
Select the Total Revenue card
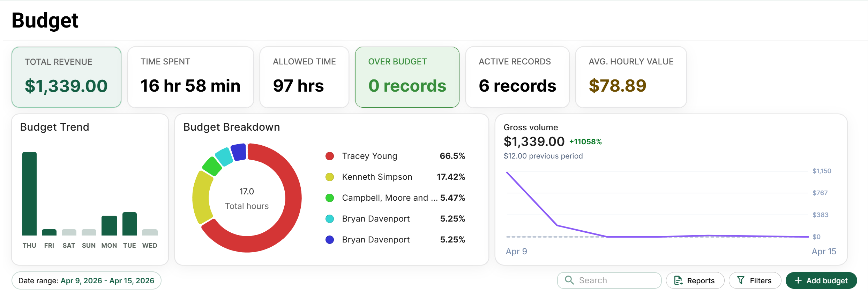pyautogui.click(x=66, y=77)
